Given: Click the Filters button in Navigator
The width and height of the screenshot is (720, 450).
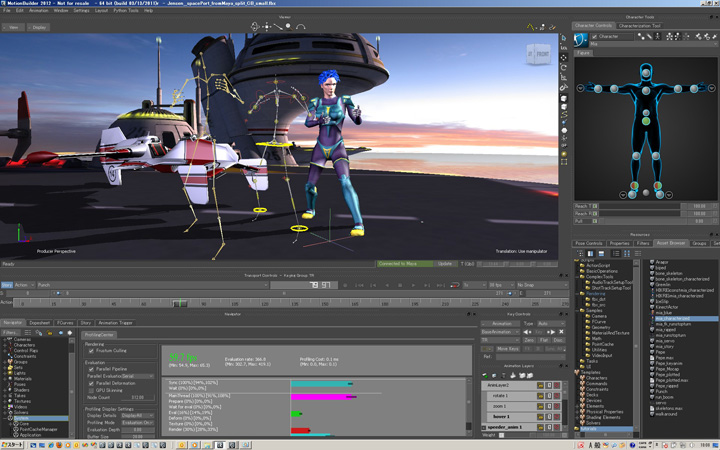Looking at the screenshot, I should tap(11, 332).
